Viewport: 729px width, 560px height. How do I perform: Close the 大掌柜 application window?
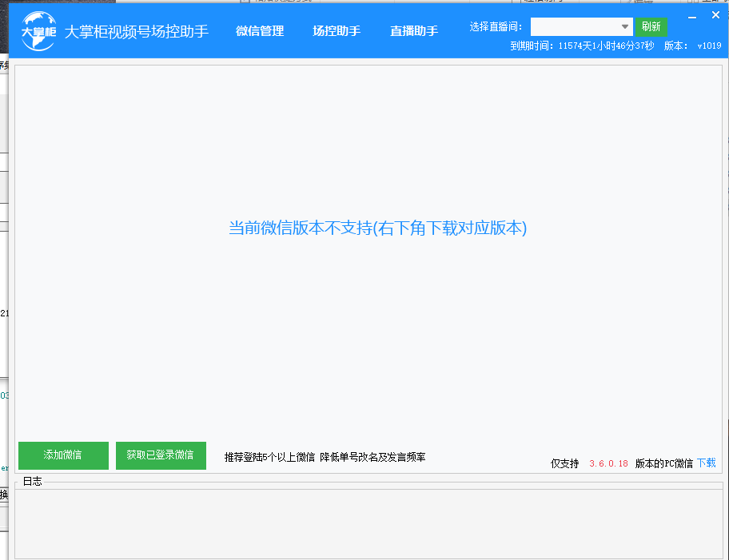tap(715, 14)
